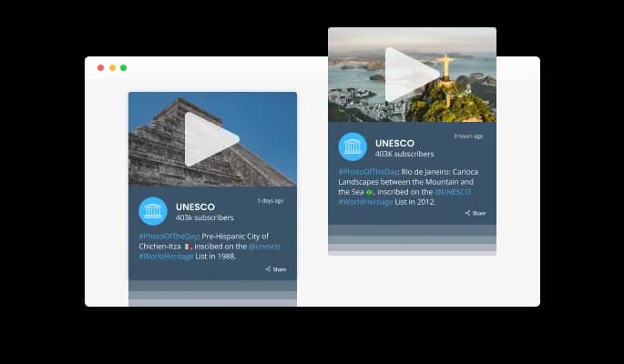Click the red close window dot
Screen dimensions: 624x364
point(101,68)
